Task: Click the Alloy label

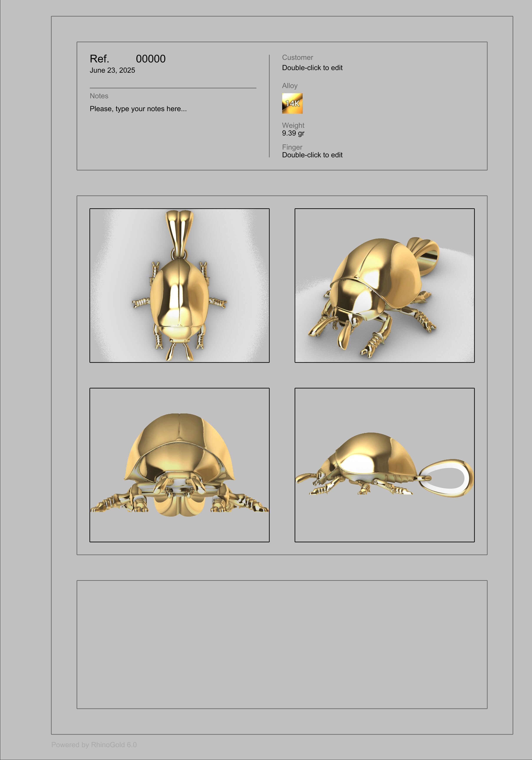Action: pyautogui.click(x=290, y=86)
